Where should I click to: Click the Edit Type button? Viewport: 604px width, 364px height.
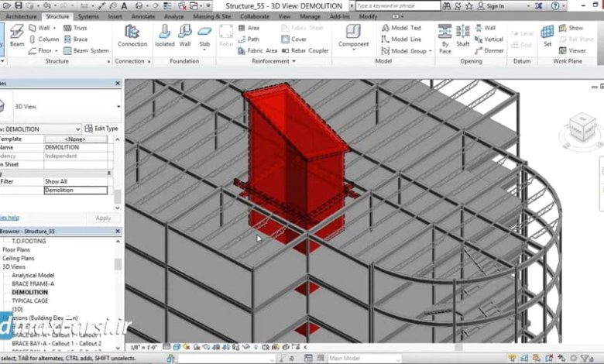pyautogui.click(x=101, y=129)
